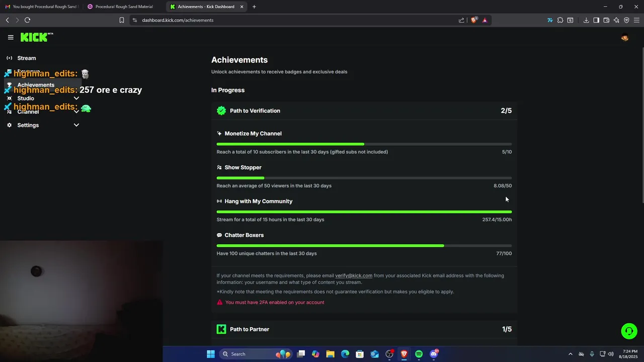Close the Achievements - Kick Dashboard tab
Viewport: 644px width, 362px height.
tap(242, 7)
